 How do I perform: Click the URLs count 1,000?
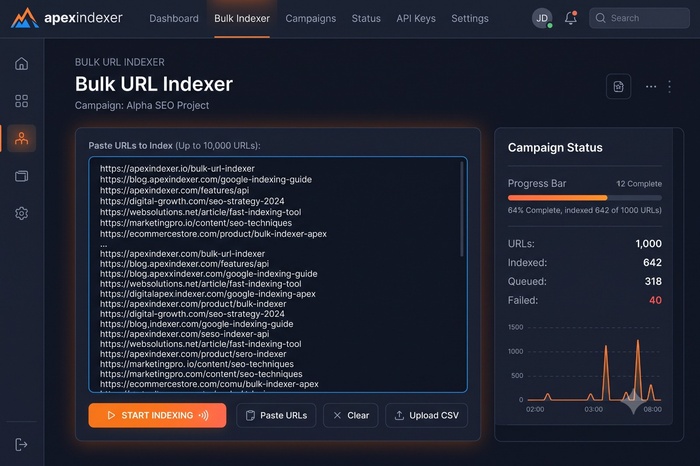648,244
